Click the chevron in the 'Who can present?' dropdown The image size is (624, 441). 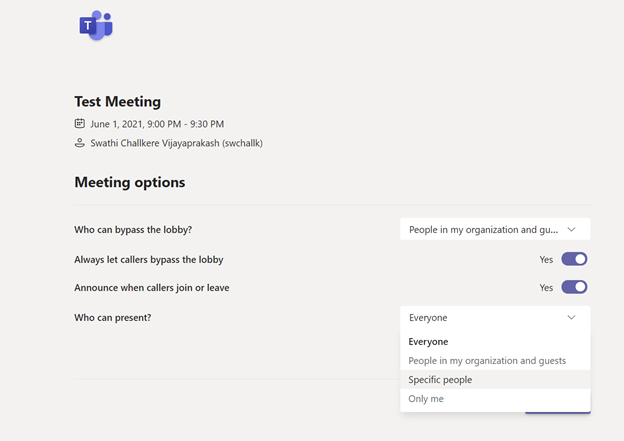tap(571, 318)
